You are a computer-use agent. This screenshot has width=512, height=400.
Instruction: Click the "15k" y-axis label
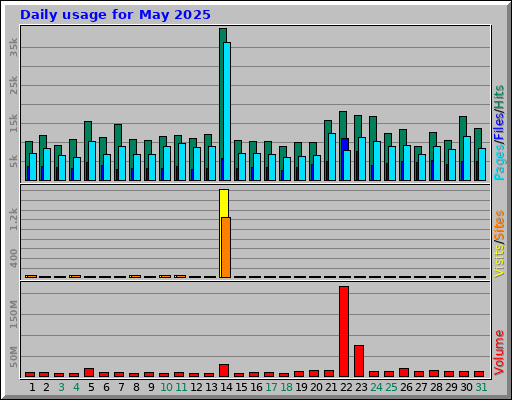click(13, 123)
